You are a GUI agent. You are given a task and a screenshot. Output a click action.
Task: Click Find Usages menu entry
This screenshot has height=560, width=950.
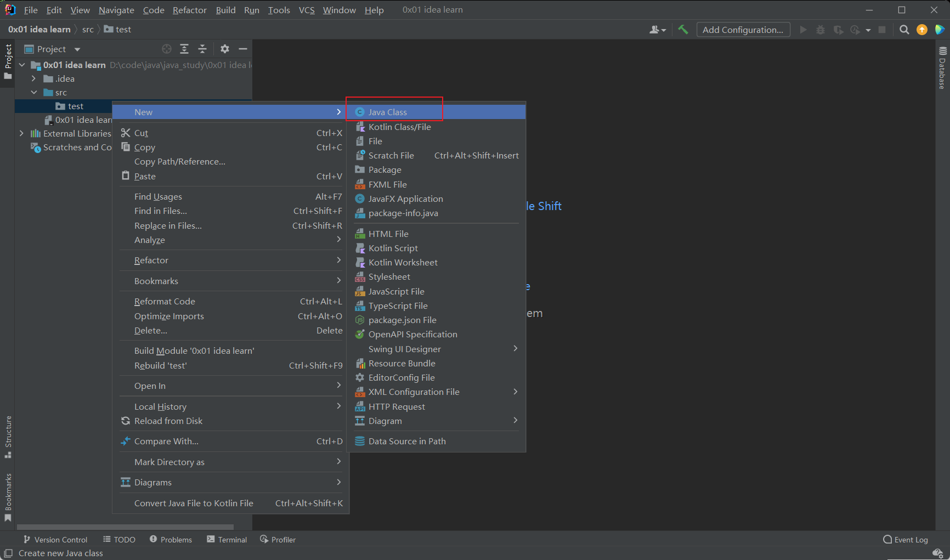click(x=230, y=196)
